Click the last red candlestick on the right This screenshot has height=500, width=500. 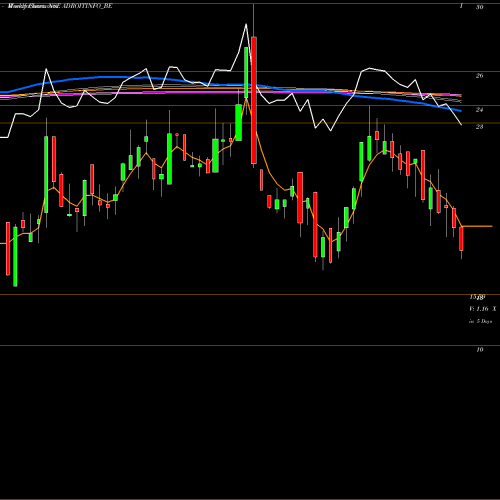[x=461, y=238]
